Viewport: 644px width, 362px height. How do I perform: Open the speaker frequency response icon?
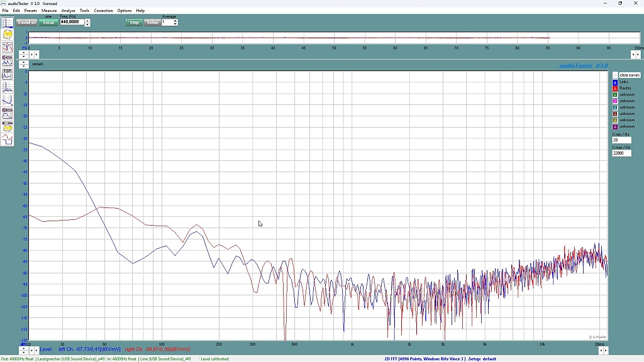tap(8, 113)
